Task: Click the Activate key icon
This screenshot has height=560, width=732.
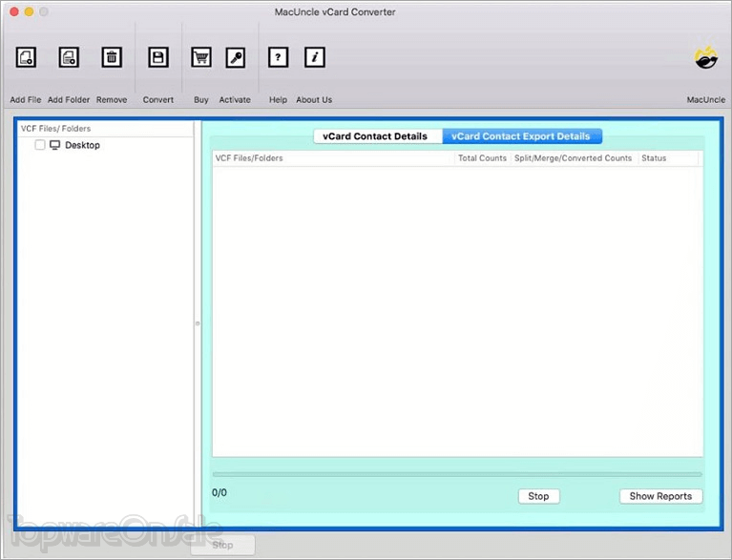Action: click(x=236, y=57)
